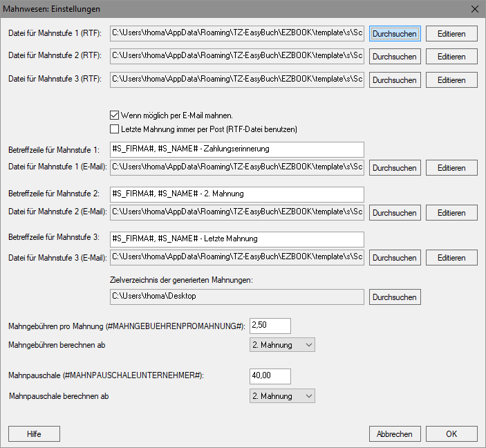Image resolution: width=486 pixels, height=448 pixels.
Task: Expand 'Mahnpauschale berechnen ab' dropdown
Action: (282, 396)
